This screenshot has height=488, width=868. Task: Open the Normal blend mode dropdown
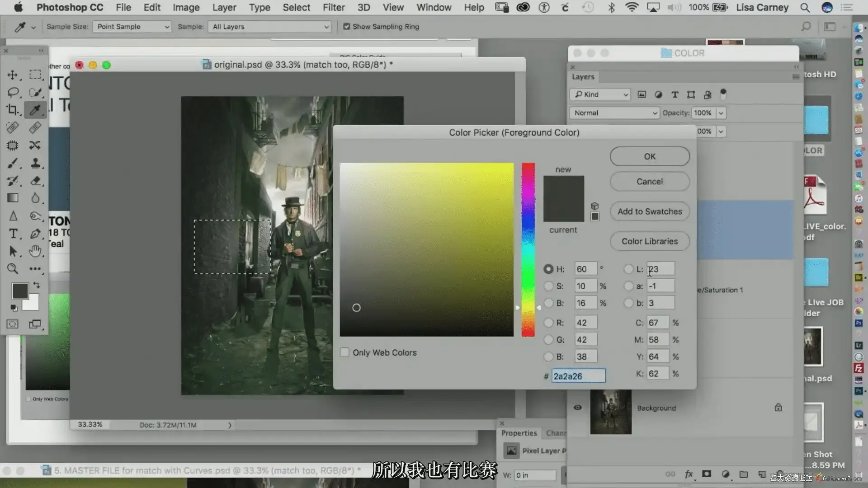[614, 113]
